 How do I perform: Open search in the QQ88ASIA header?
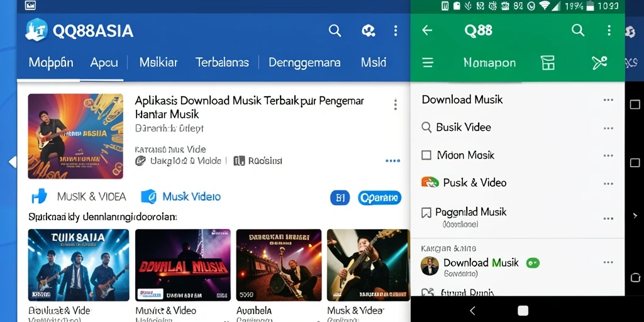[x=335, y=30]
